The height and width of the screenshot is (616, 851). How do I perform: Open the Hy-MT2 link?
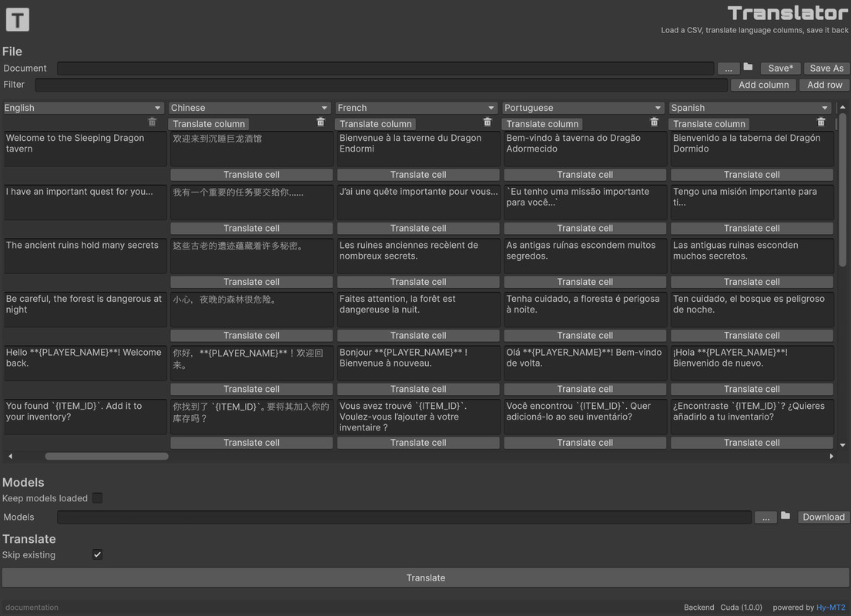click(830, 608)
